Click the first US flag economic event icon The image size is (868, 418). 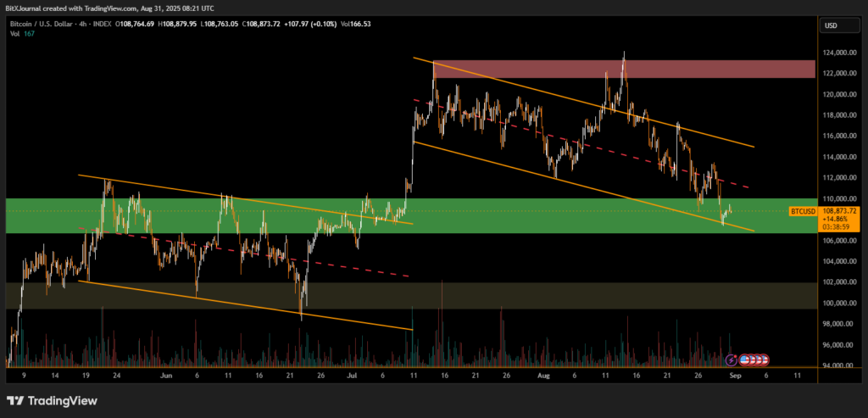[744, 359]
